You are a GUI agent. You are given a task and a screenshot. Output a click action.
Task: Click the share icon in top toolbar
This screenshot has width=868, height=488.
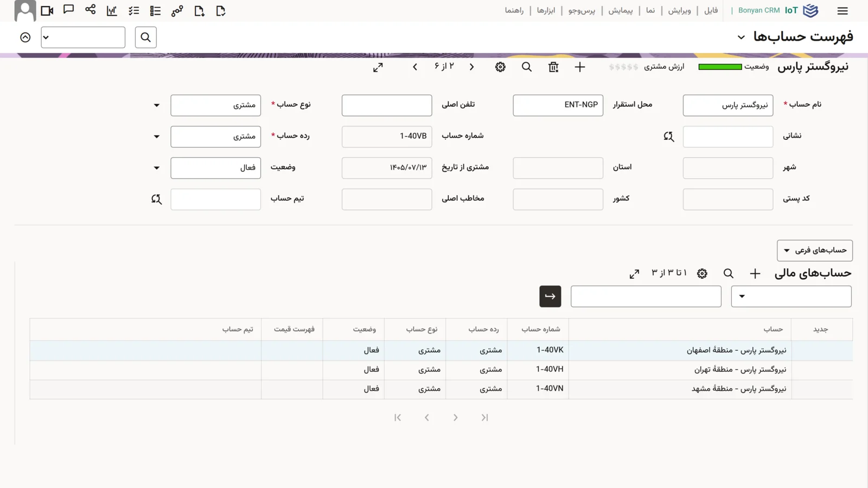[90, 10]
